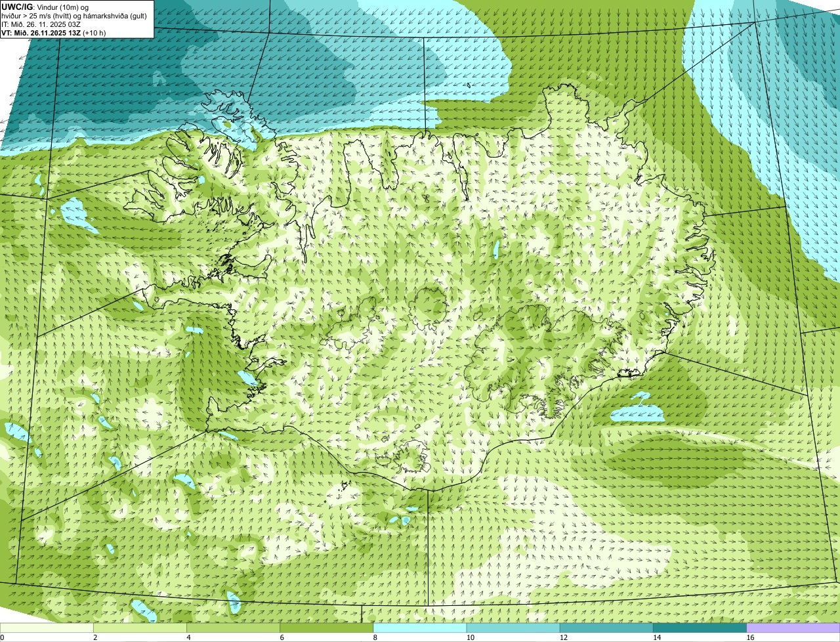
Task: Click the 'UWC/IG: Vindur (10m) og' title line
Action: [45, 7]
